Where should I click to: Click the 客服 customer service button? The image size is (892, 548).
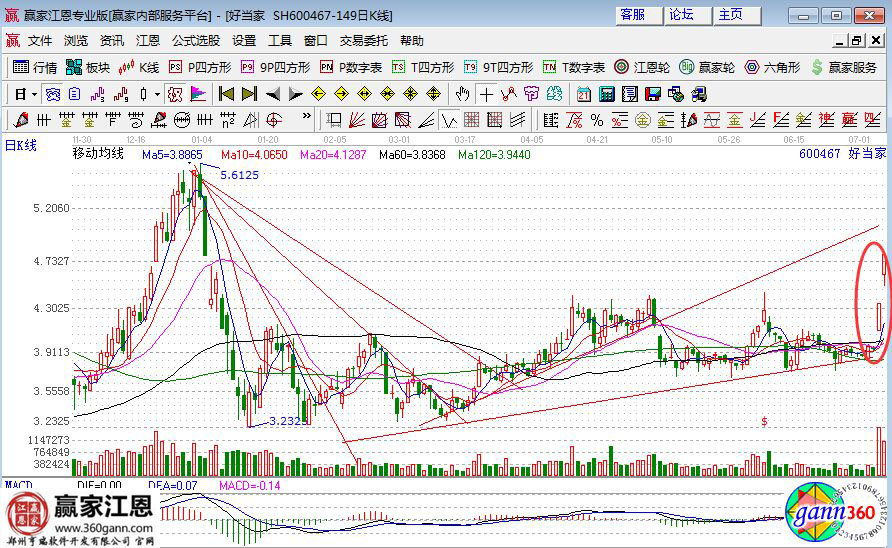[633, 15]
